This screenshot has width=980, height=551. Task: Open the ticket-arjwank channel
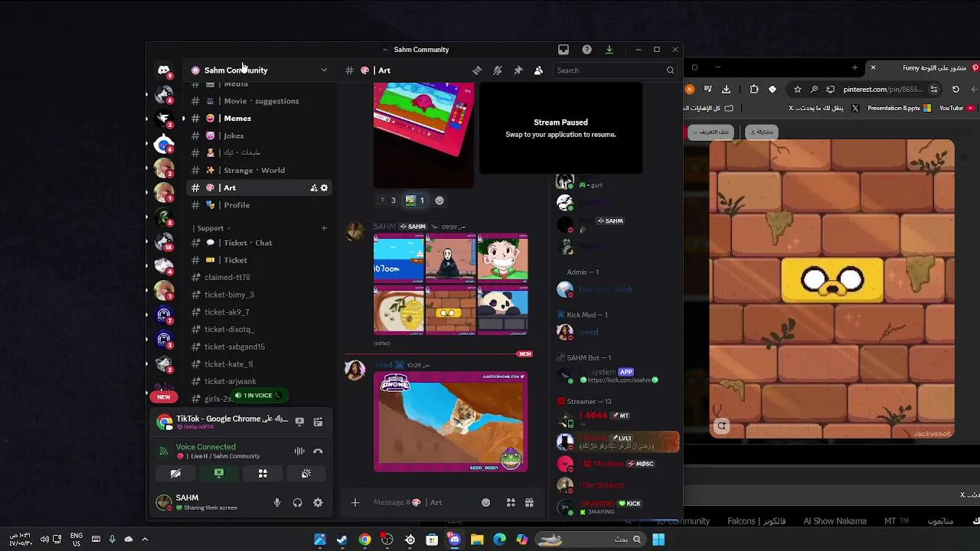click(259, 381)
